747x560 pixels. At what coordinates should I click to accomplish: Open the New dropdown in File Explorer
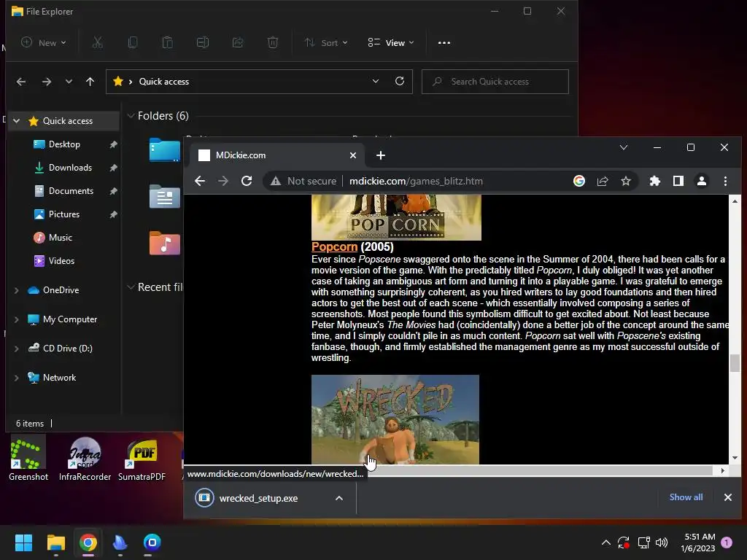43,43
